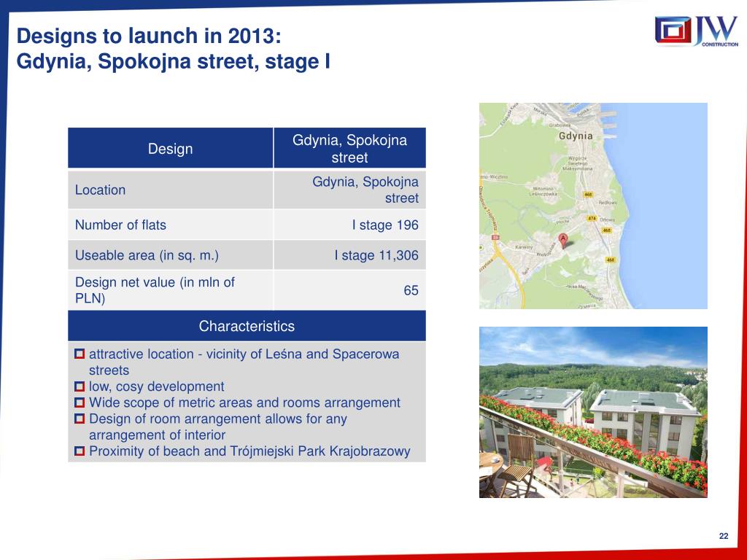Click the yellow road 468 badge near Redłowo
The width and height of the screenshot is (747, 560).
589,194
